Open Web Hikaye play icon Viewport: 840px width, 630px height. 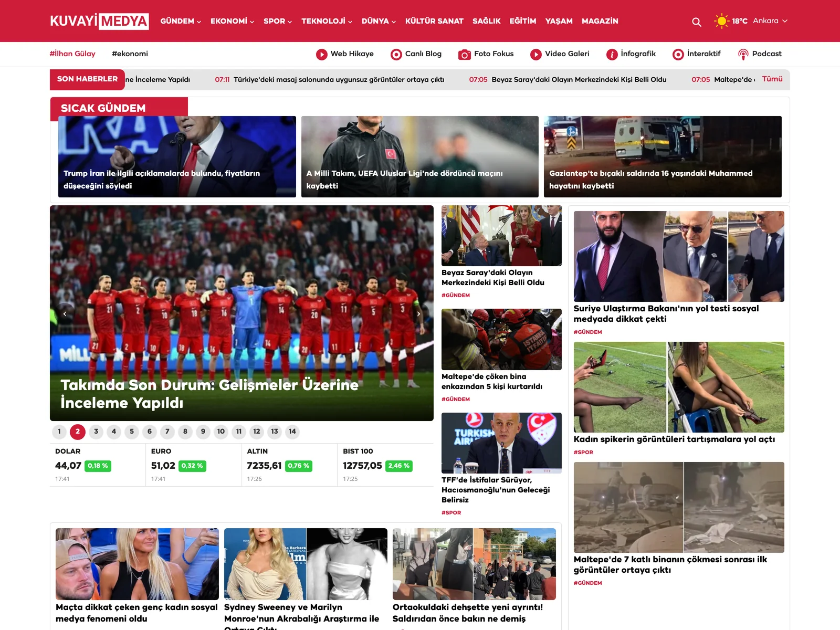point(321,54)
